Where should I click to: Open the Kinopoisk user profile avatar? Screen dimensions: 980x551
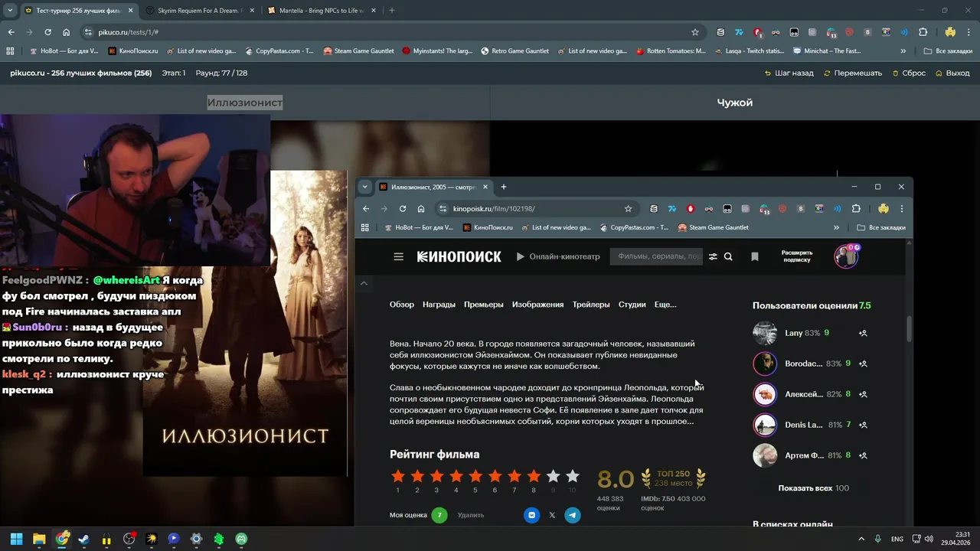(x=846, y=257)
